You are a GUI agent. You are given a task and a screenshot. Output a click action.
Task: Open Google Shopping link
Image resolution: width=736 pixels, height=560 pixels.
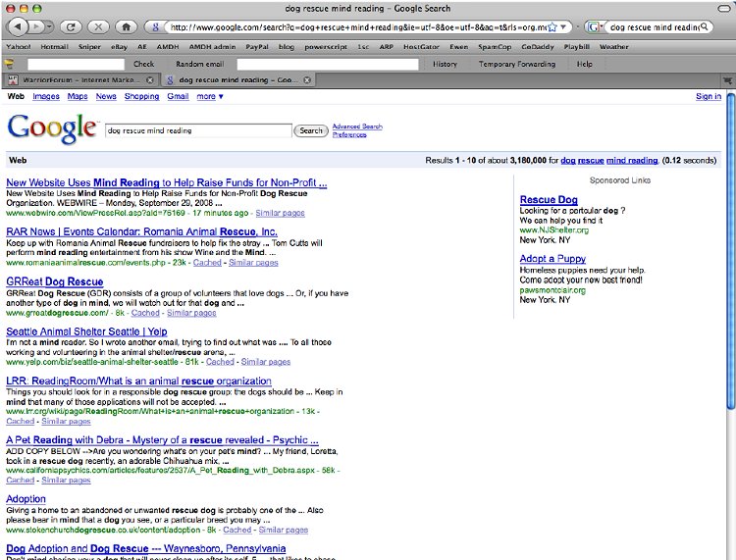tap(141, 96)
